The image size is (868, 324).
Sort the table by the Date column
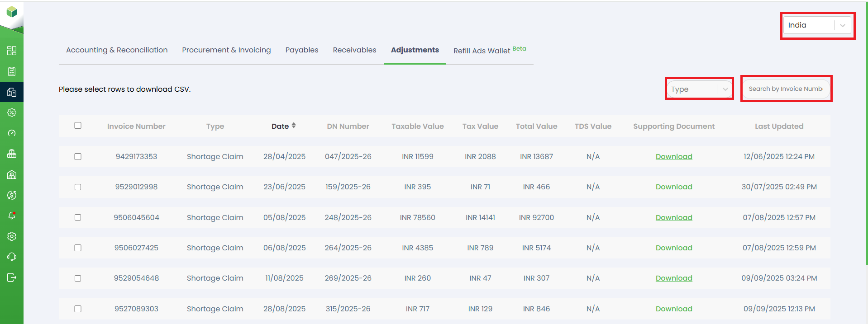(283, 126)
